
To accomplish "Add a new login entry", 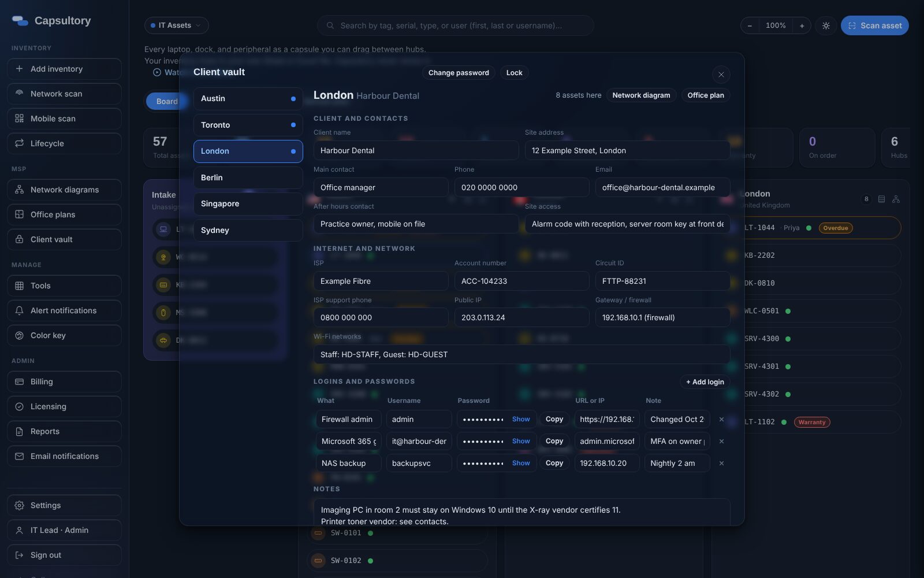I will click(705, 382).
